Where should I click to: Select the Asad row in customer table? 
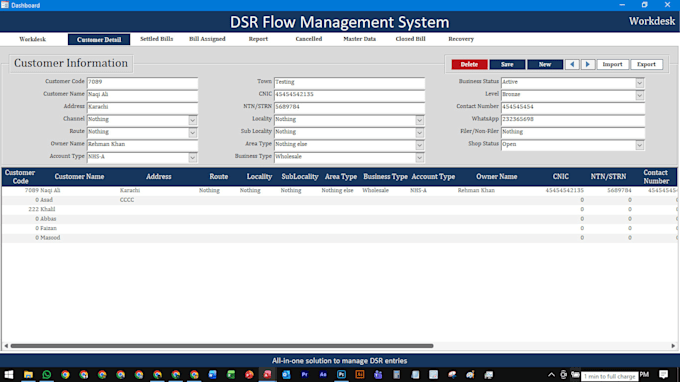point(339,200)
